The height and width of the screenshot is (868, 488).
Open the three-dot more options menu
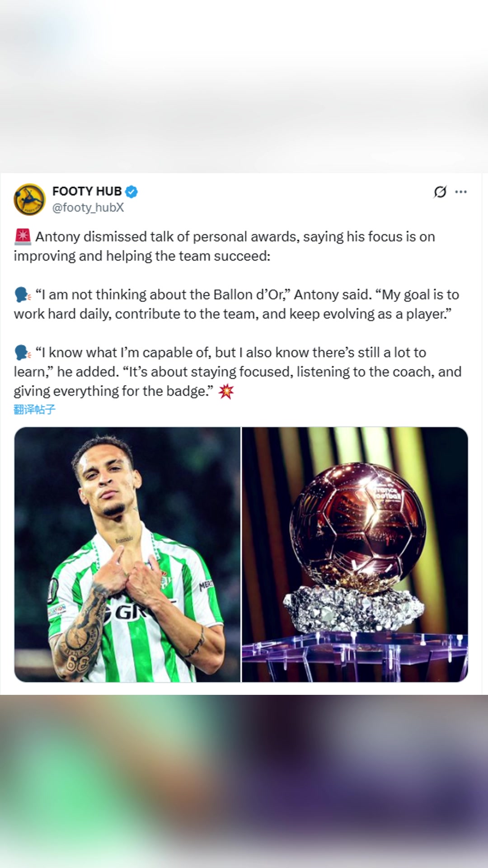(461, 192)
